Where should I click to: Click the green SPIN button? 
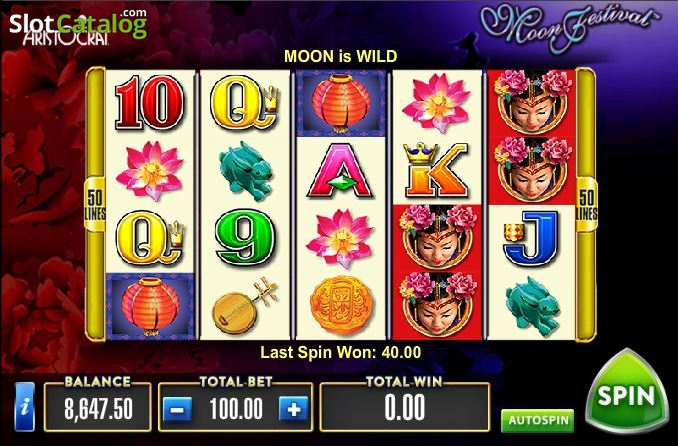(x=627, y=392)
